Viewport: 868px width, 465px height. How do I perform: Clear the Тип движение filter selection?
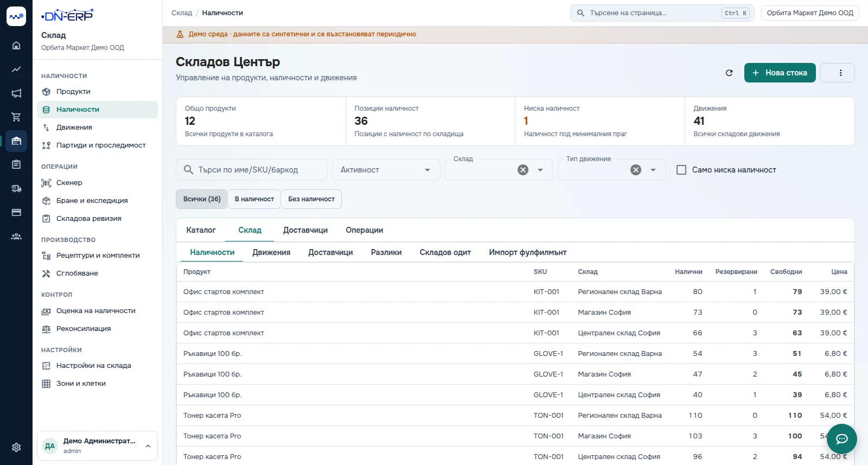tap(636, 170)
